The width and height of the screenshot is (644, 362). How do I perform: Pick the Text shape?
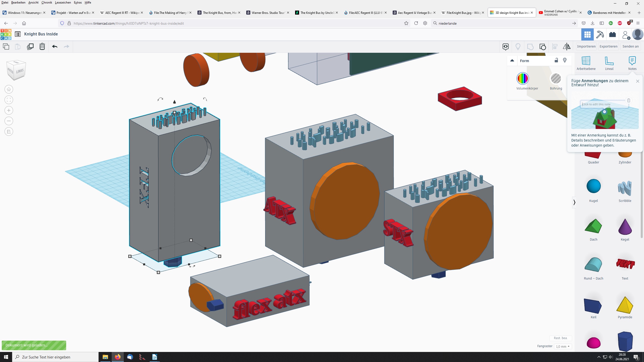click(x=625, y=264)
